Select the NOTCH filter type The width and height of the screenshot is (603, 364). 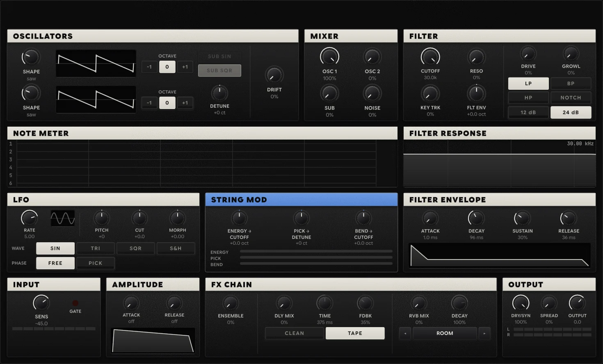tap(571, 98)
